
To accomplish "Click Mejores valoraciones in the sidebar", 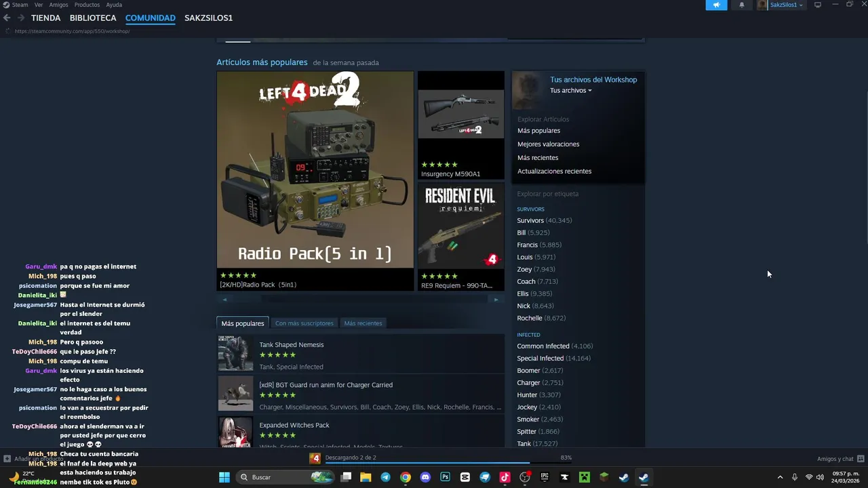I will (x=549, y=144).
